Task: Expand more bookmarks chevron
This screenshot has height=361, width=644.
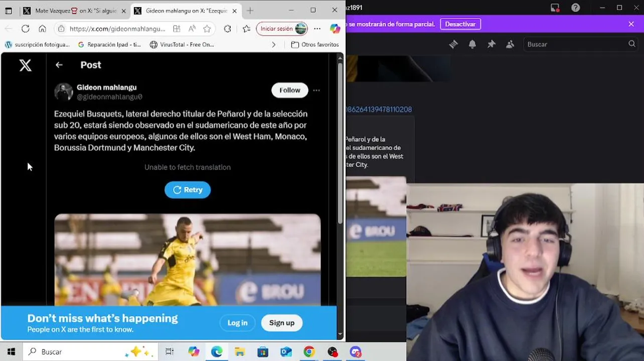Action: point(273,45)
